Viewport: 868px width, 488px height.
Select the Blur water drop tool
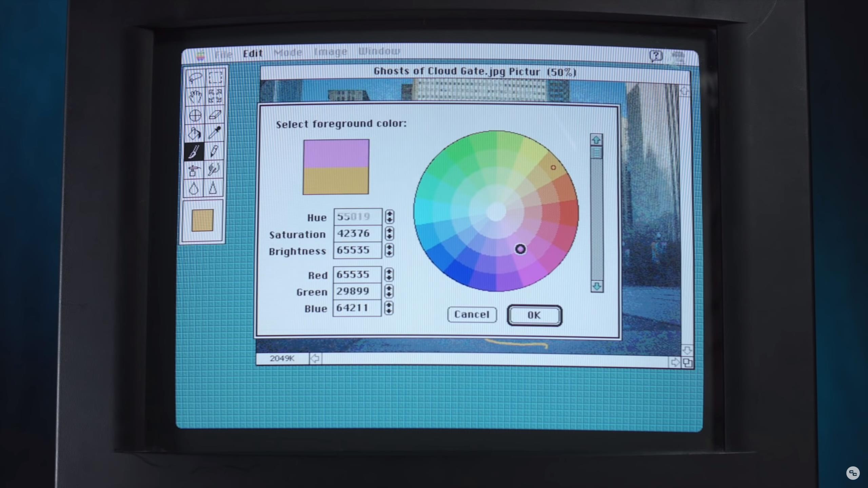click(194, 188)
